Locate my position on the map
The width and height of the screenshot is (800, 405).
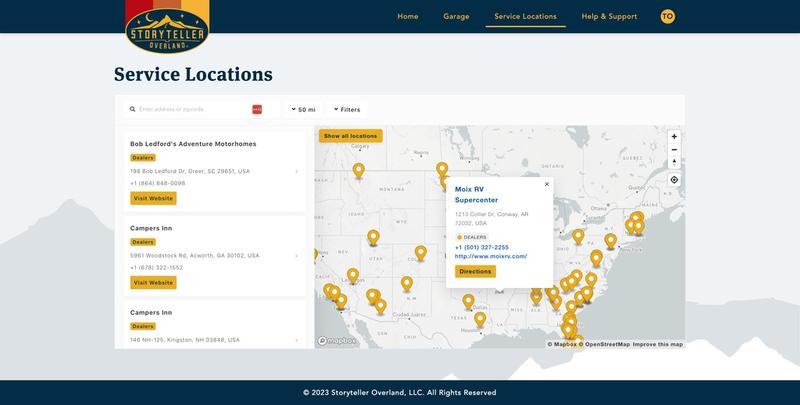click(x=674, y=180)
